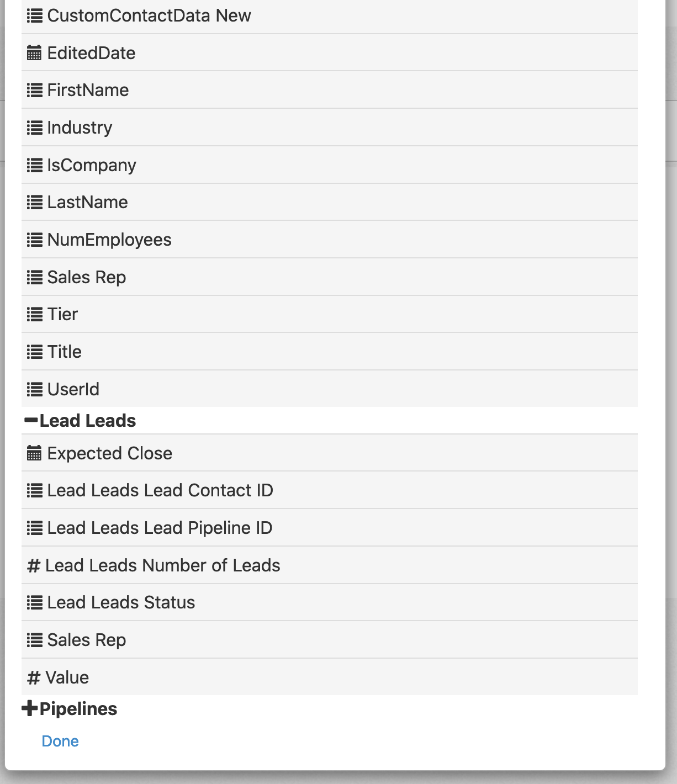Click the Done link
677x784 pixels.
tap(61, 741)
